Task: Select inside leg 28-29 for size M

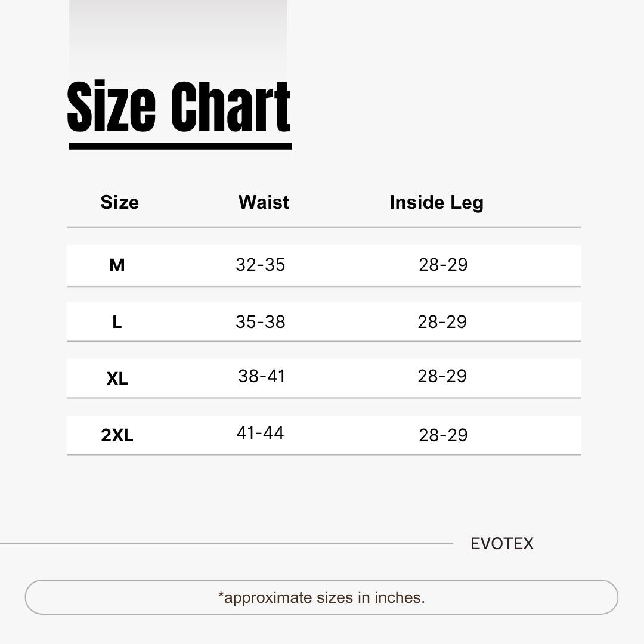Action: click(x=443, y=265)
